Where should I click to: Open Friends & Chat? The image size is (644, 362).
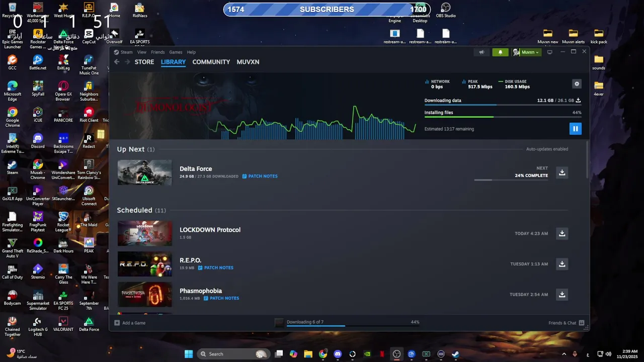[x=566, y=323]
